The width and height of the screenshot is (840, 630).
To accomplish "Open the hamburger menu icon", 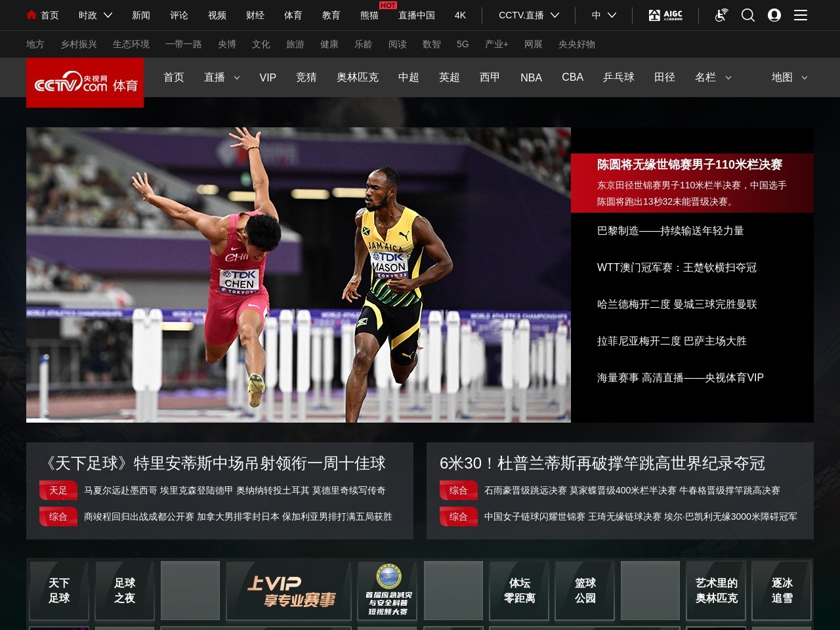I will (801, 15).
